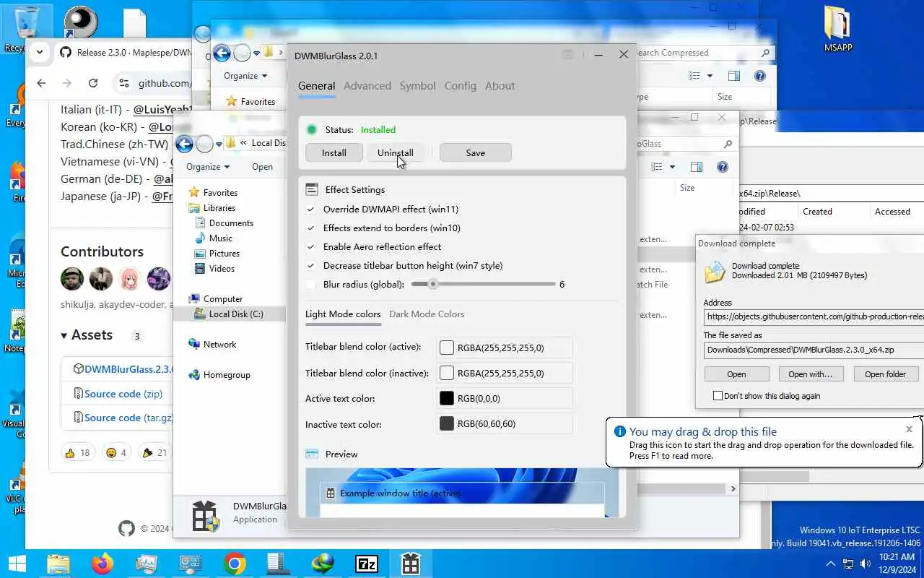
Task: Click browser back arrow on GitHub page
Action: coord(41,83)
